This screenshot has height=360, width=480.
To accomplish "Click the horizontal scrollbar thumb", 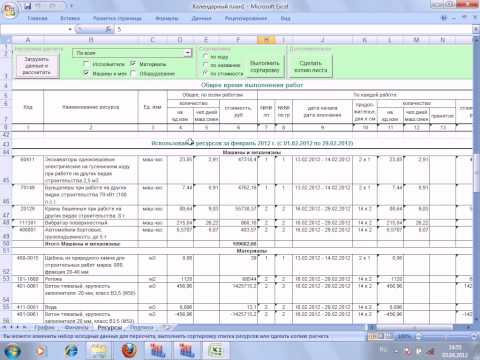I will tap(415, 327).
